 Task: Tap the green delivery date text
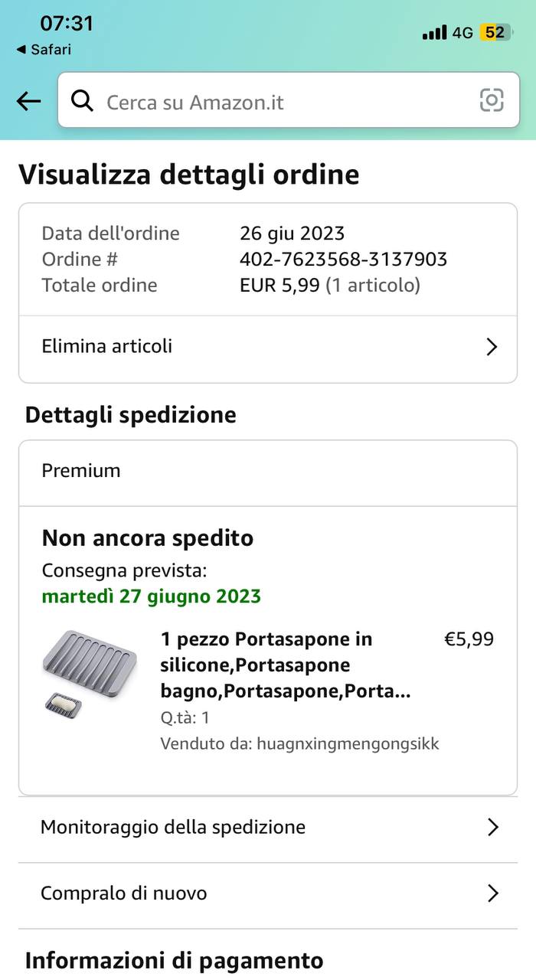tap(152, 596)
